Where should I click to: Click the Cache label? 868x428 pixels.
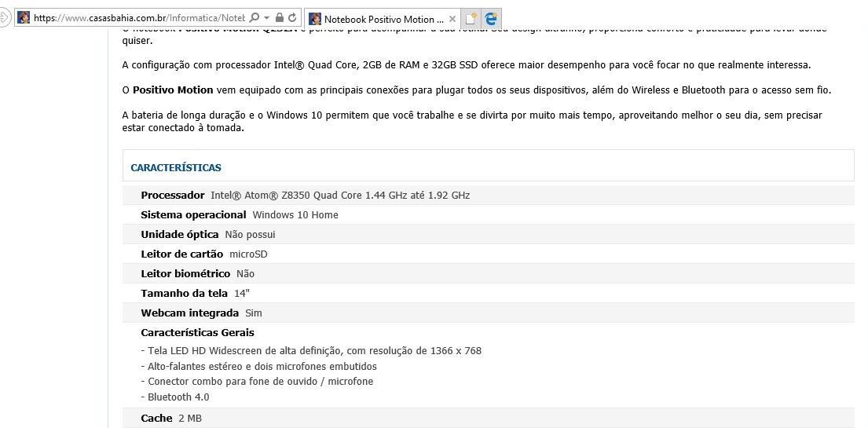pos(156,419)
